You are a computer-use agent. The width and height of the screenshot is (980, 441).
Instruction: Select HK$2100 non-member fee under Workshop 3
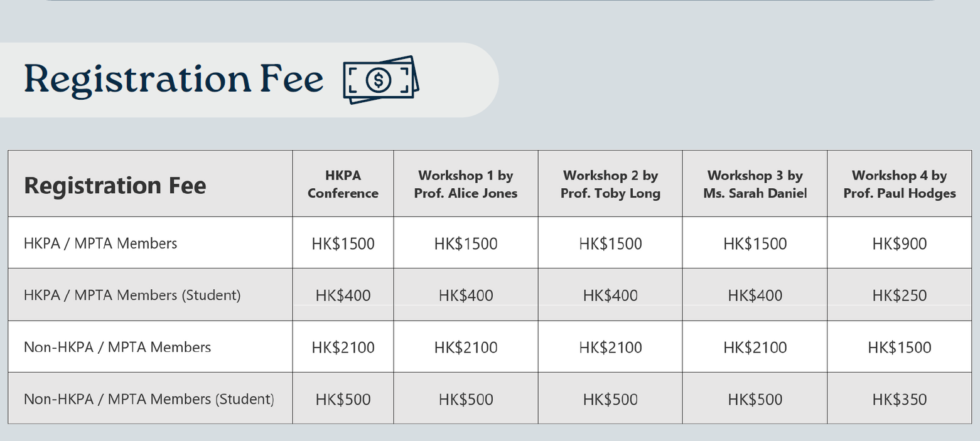[x=755, y=347]
